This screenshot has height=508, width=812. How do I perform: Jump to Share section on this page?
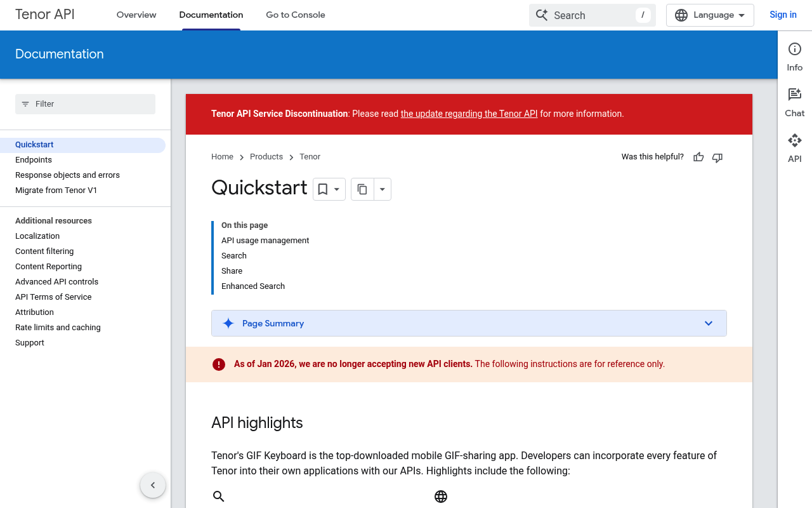coord(232,271)
